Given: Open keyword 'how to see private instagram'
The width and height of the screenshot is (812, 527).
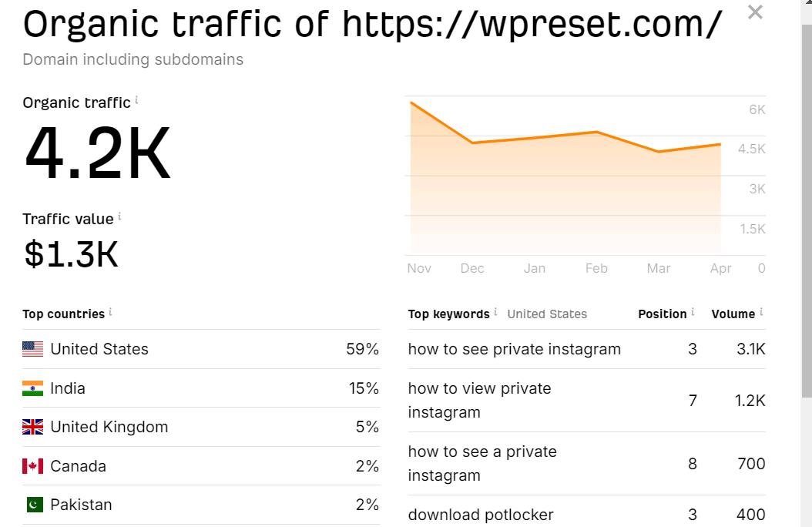Looking at the screenshot, I should (x=514, y=349).
